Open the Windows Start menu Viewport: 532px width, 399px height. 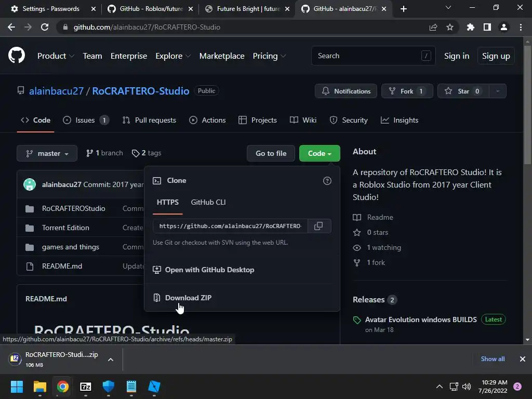click(x=17, y=387)
